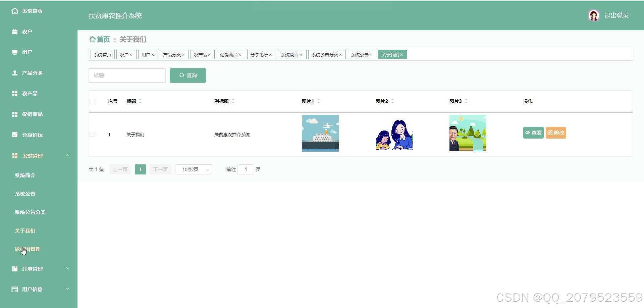Focus the 标题 search input field
This screenshot has height=308, width=644.
(x=127, y=75)
